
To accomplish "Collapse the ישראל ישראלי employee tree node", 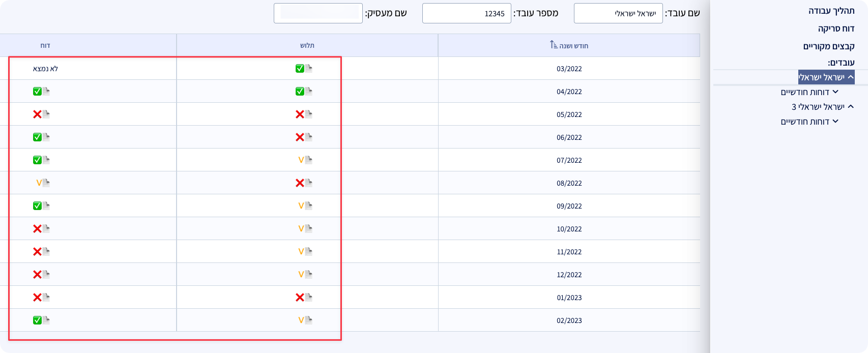I will click(x=851, y=77).
